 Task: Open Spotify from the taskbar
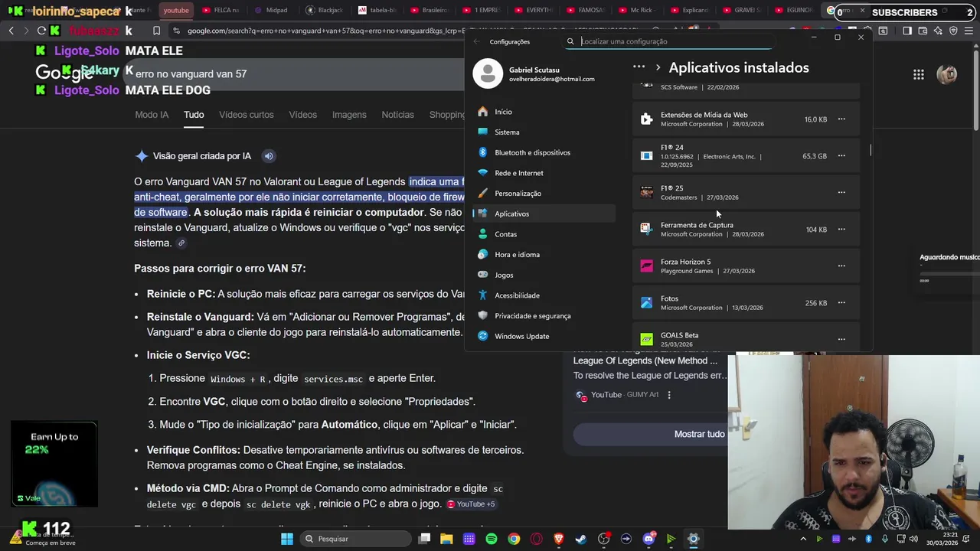[x=492, y=539]
